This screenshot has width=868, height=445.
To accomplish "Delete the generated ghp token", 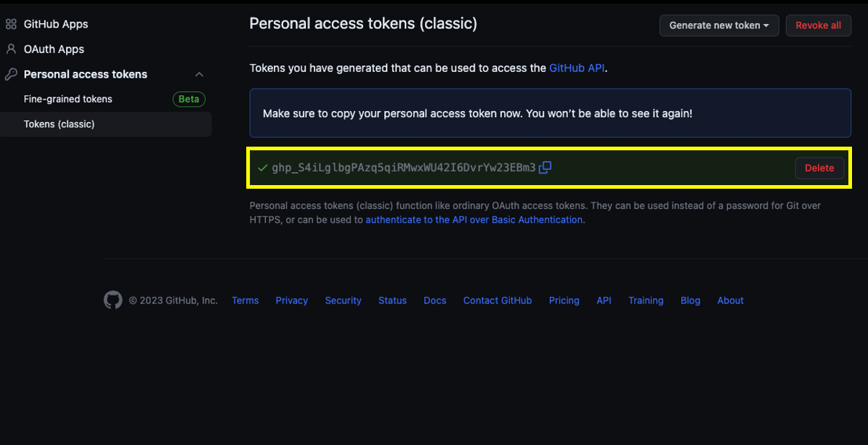I will tap(819, 168).
